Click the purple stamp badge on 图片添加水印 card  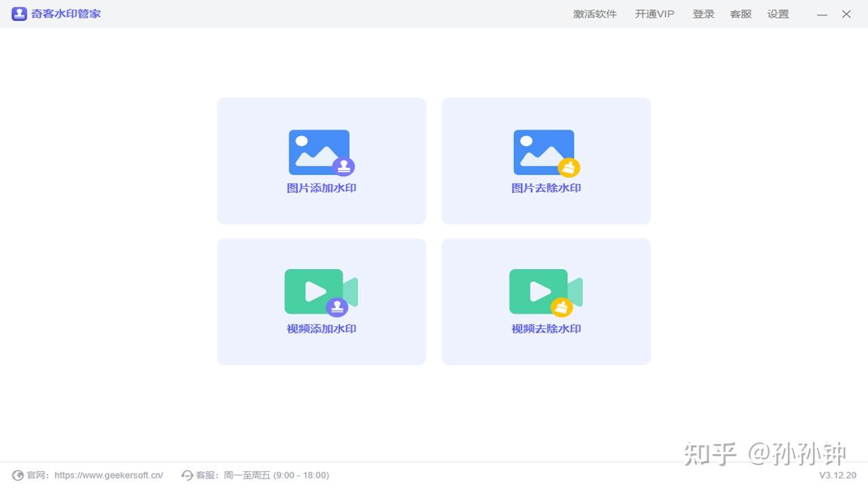344,165
